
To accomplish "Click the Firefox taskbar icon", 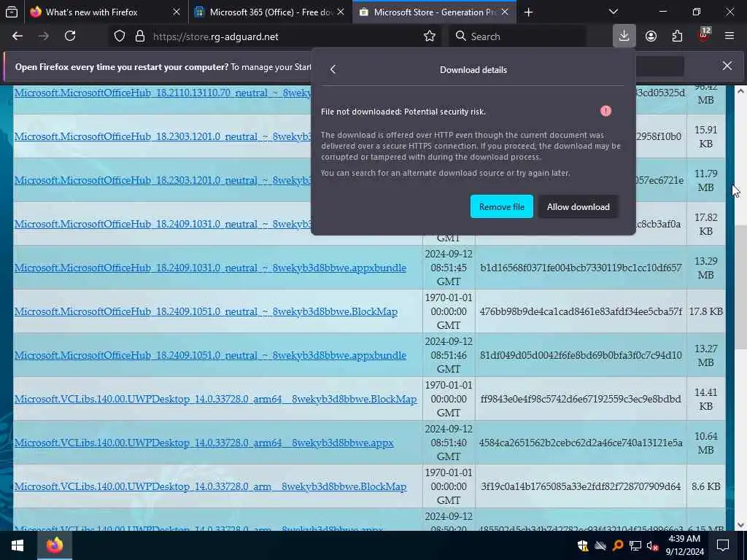I will click(x=55, y=545).
